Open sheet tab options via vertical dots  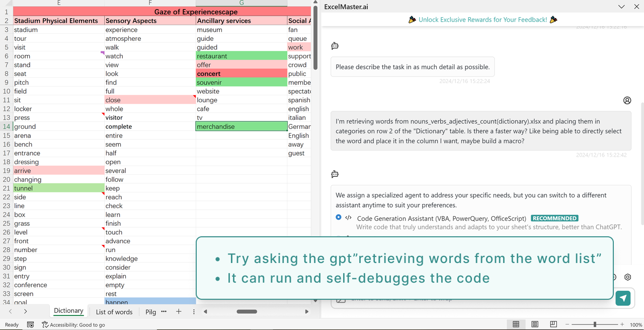tap(193, 312)
